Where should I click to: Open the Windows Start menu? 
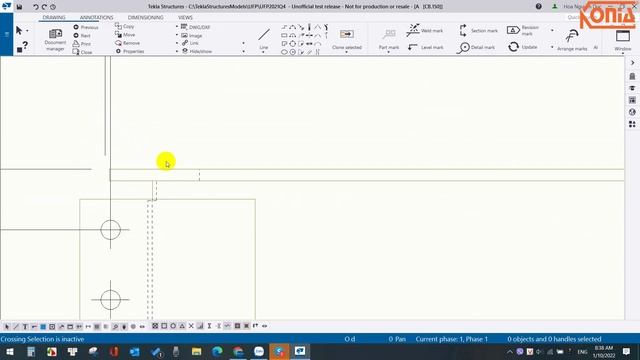[10, 351]
